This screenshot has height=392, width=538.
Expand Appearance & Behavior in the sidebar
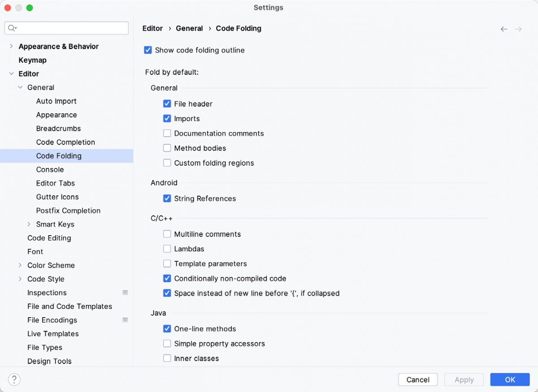(11, 46)
